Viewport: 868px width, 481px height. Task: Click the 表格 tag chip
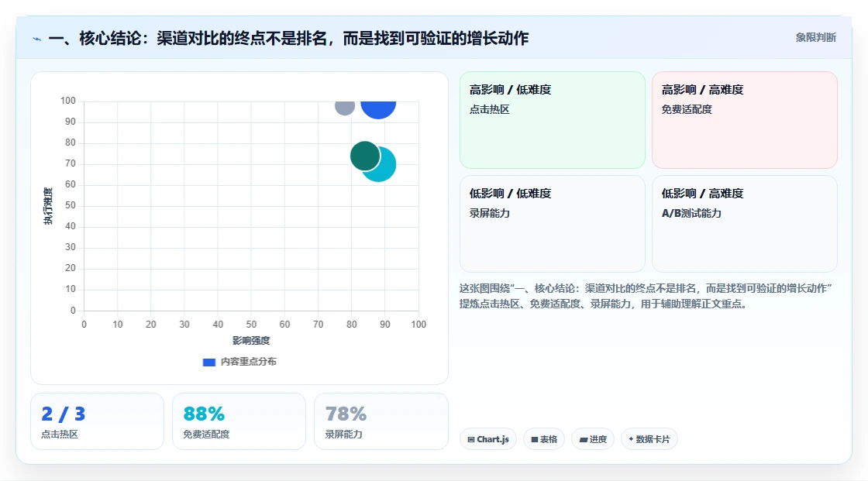[544, 439]
